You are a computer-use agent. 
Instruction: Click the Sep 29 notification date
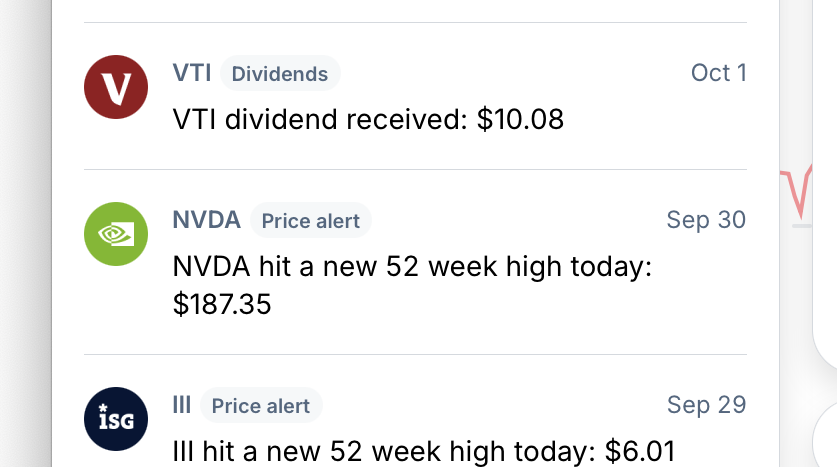(706, 405)
